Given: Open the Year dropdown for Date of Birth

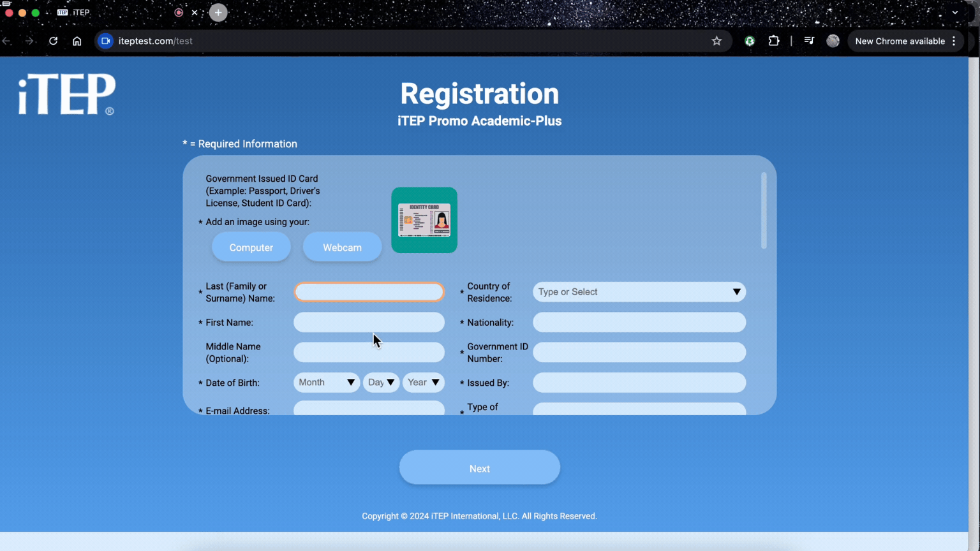Looking at the screenshot, I should tap(423, 383).
